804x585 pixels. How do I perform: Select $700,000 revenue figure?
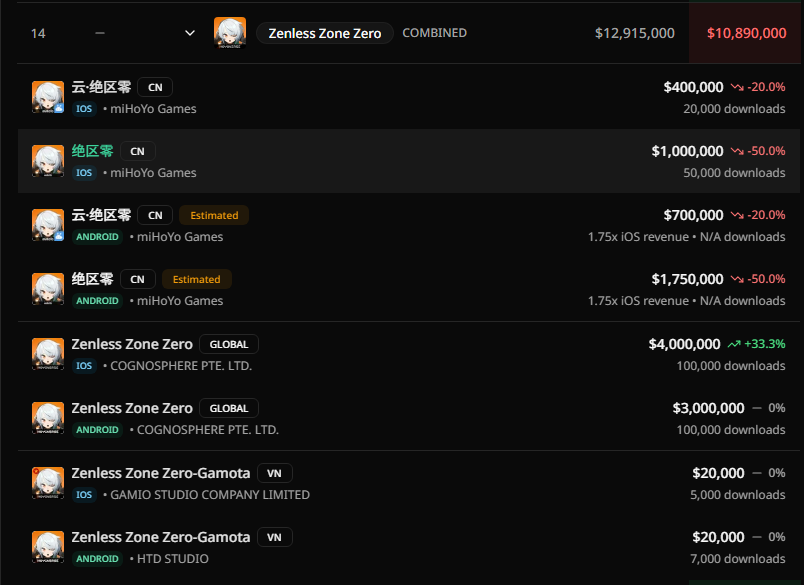[693, 215]
